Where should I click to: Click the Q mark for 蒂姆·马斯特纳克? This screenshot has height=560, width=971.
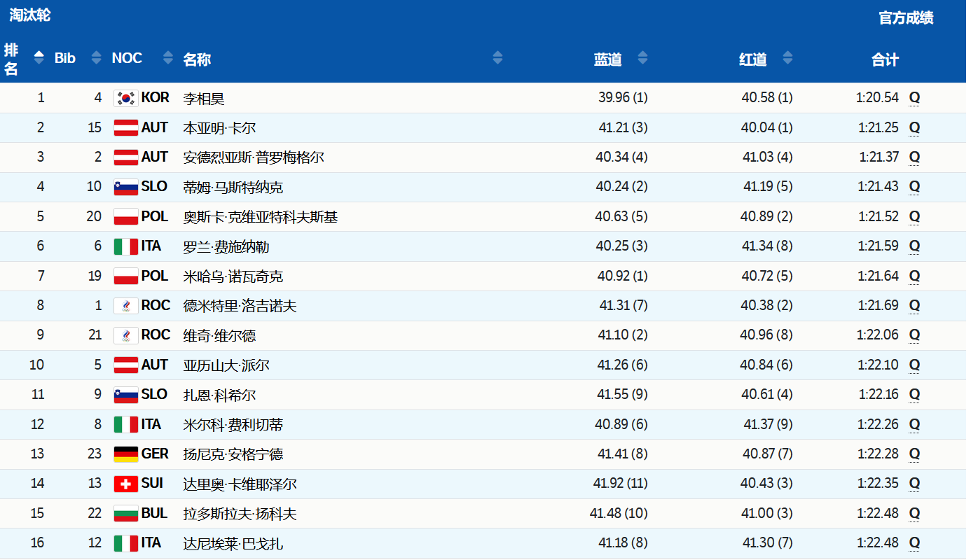(914, 187)
